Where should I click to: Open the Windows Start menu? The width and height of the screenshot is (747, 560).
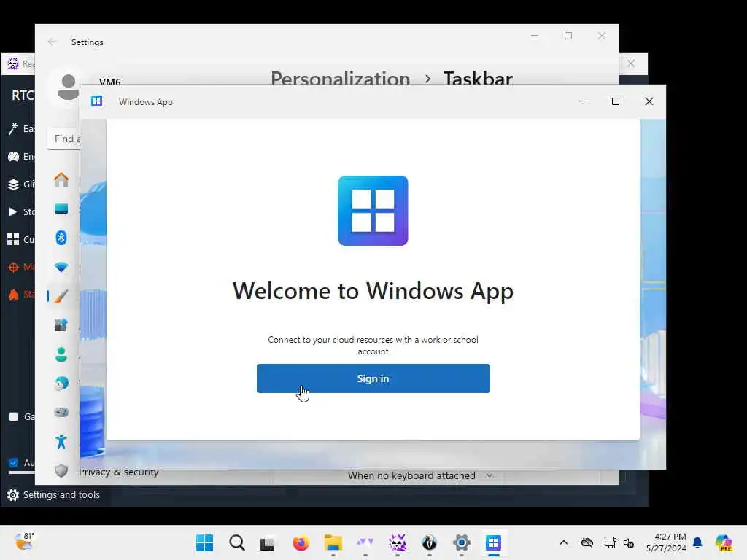tap(205, 542)
